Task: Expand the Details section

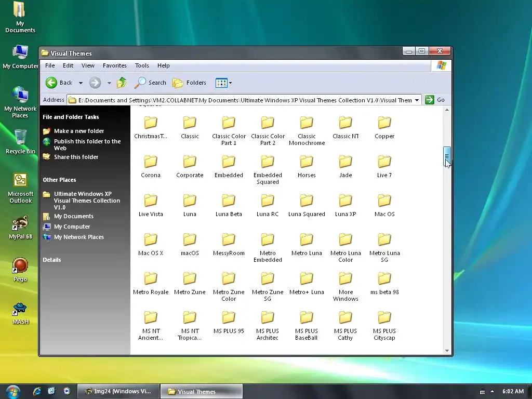Action: pyautogui.click(x=52, y=260)
